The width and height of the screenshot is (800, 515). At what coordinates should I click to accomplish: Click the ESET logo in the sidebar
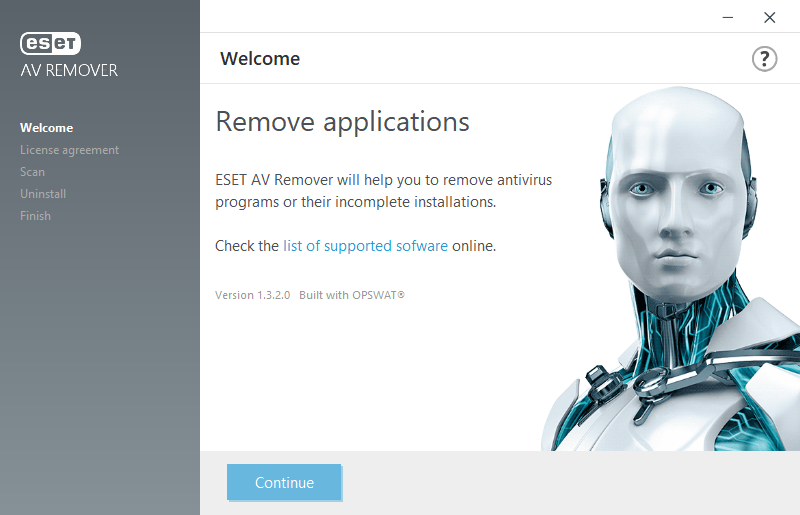point(51,43)
